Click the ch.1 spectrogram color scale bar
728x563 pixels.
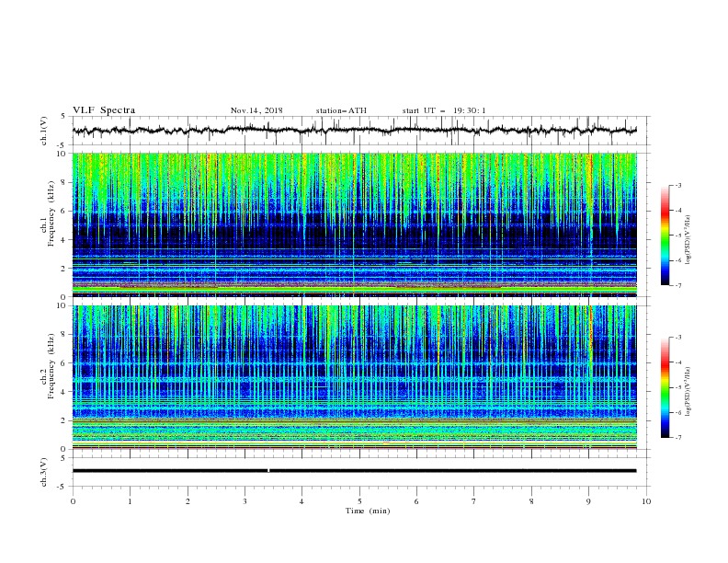tap(665, 236)
